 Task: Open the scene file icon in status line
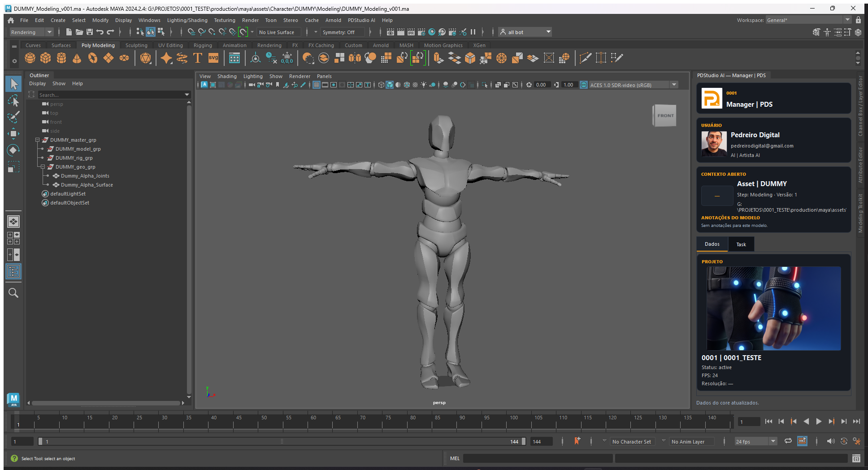point(79,32)
